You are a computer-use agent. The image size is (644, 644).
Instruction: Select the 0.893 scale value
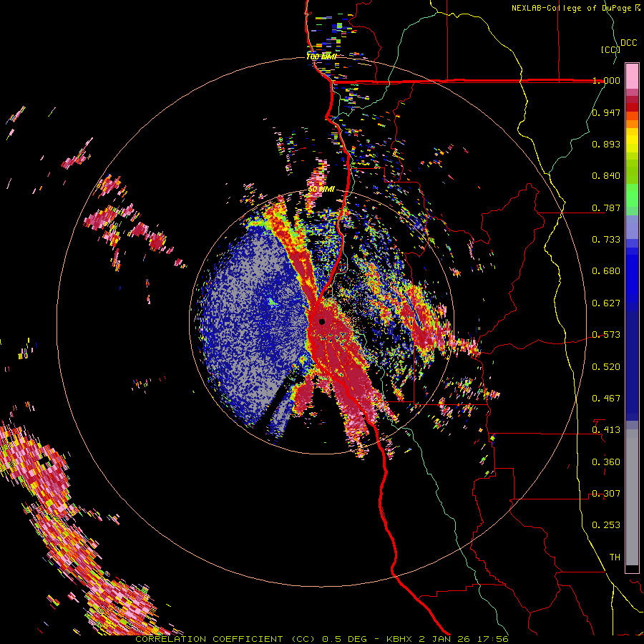click(606, 144)
